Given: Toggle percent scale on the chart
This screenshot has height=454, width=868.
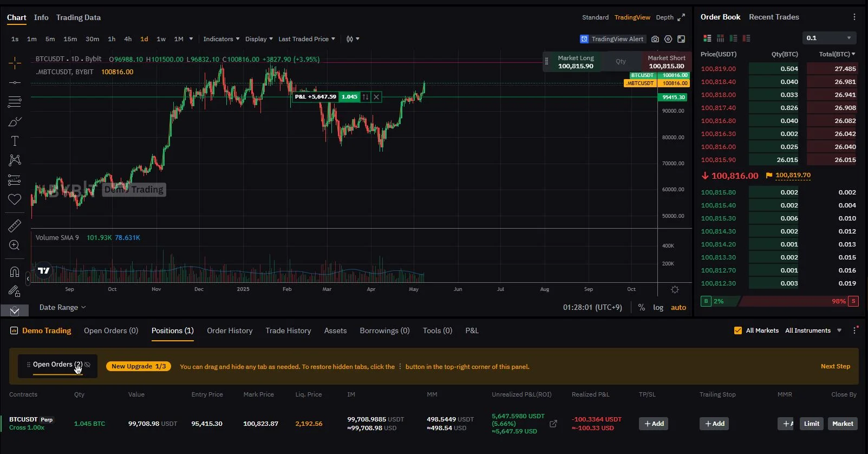Looking at the screenshot, I should pos(642,307).
